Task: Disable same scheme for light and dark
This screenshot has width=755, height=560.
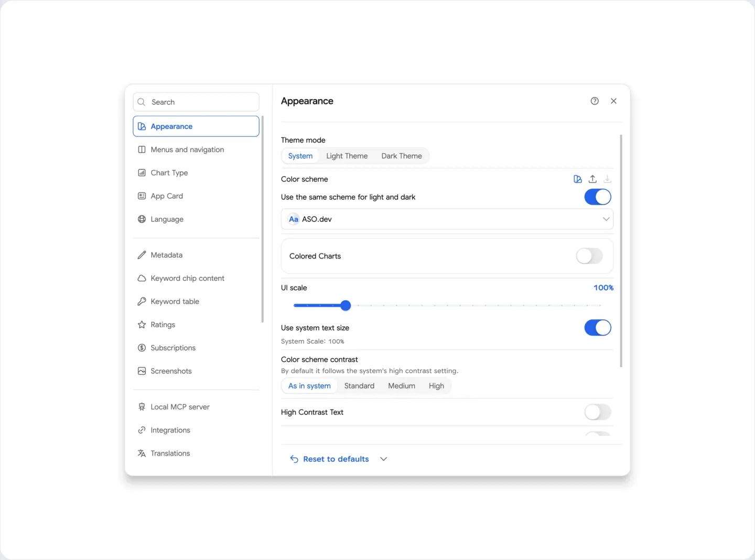Action: pos(598,197)
